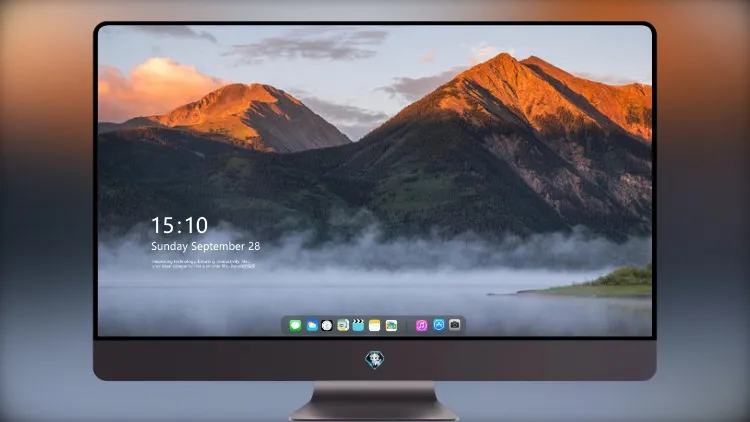Open the pink iTunes music app
The height and width of the screenshot is (422, 750).
coord(421,325)
